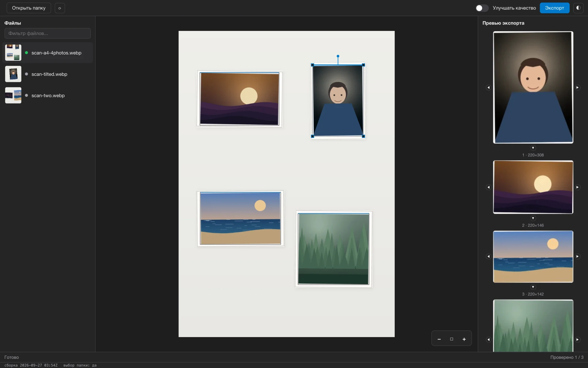Click the sunset export preview thumbnail
This screenshot has width=588, height=368.
[533, 187]
